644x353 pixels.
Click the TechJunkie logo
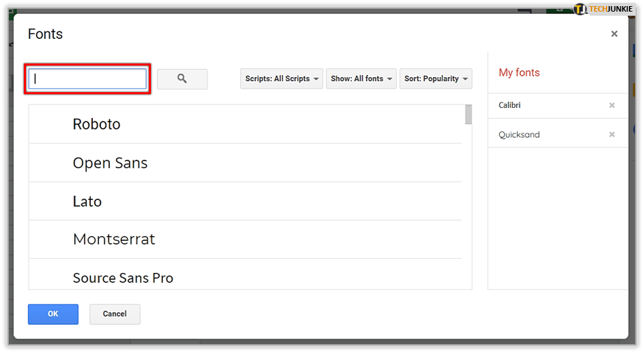point(603,9)
